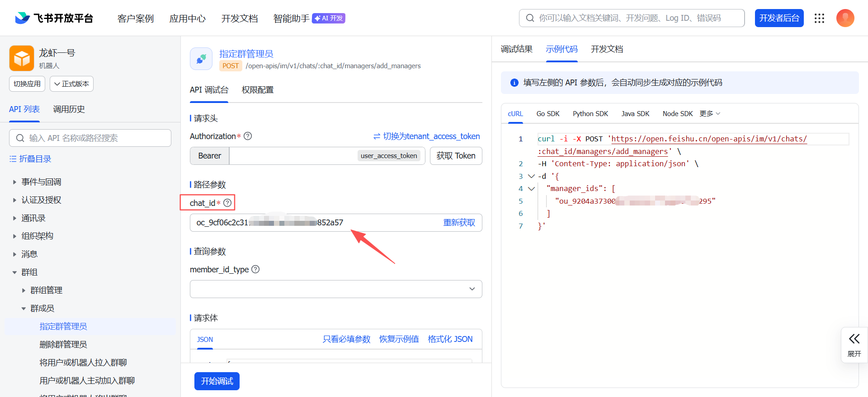Screen dimensions: 868x397
Task: Fold code line 4 with its arrow
Action: pos(532,188)
